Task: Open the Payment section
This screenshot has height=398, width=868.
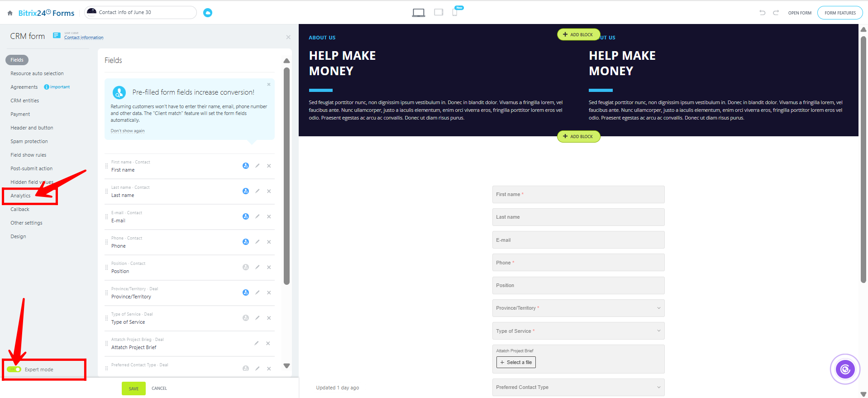Action: pos(20,114)
